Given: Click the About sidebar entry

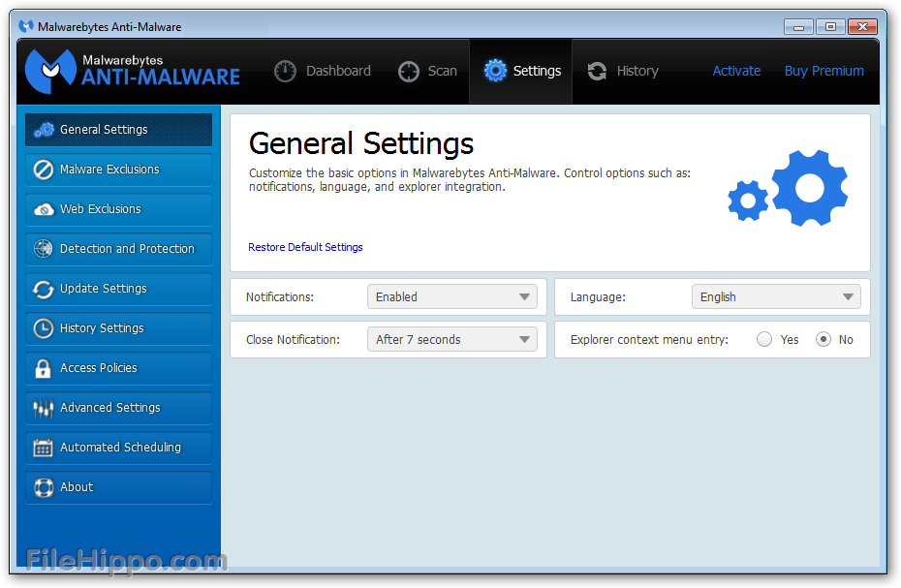Looking at the screenshot, I should [78, 486].
